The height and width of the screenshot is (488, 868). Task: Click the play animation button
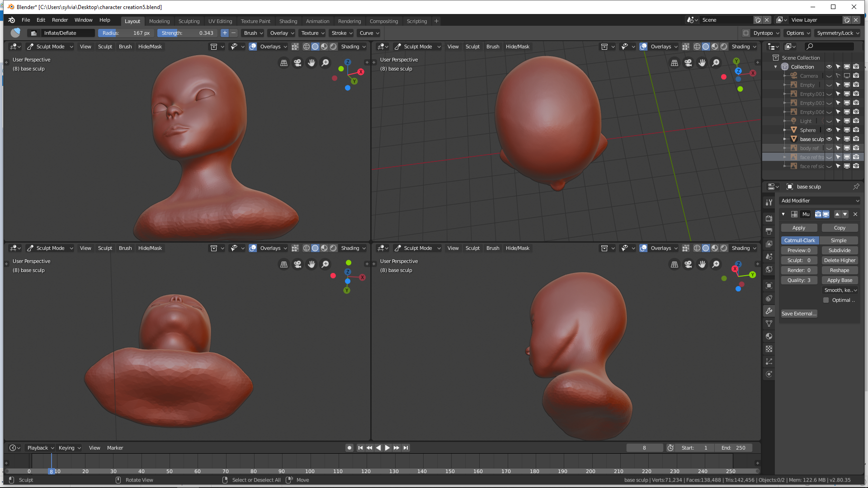click(x=387, y=448)
